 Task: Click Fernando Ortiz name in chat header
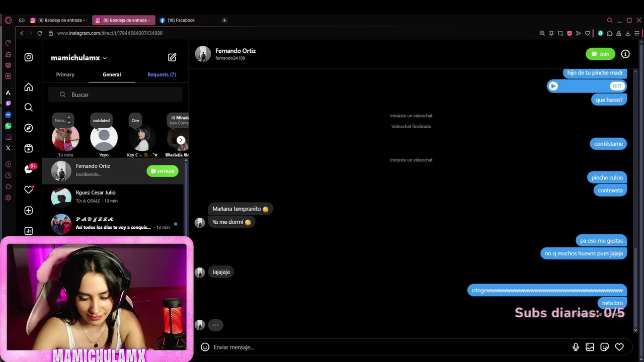click(235, 51)
